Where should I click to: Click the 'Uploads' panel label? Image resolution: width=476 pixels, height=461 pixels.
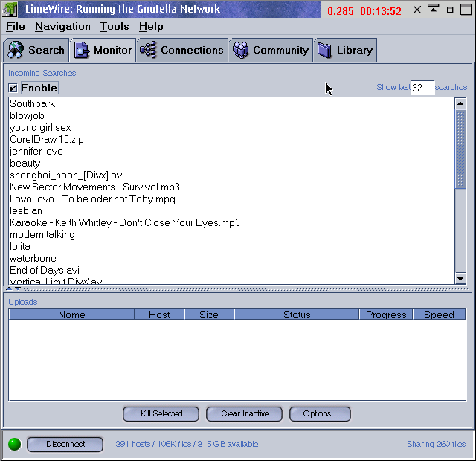(x=23, y=302)
